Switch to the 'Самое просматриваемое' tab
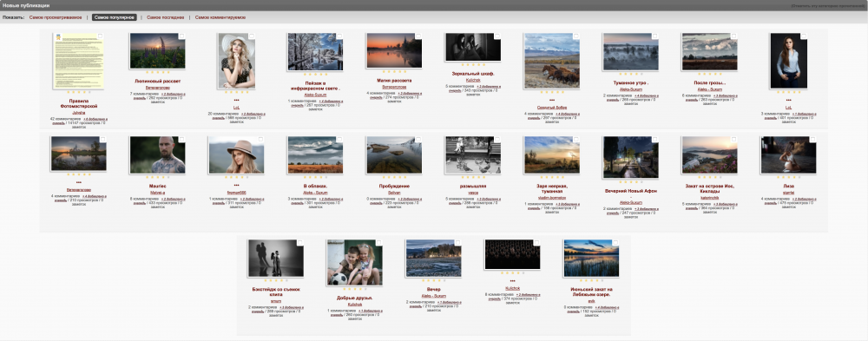The image size is (868, 341). click(x=55, y=17)
